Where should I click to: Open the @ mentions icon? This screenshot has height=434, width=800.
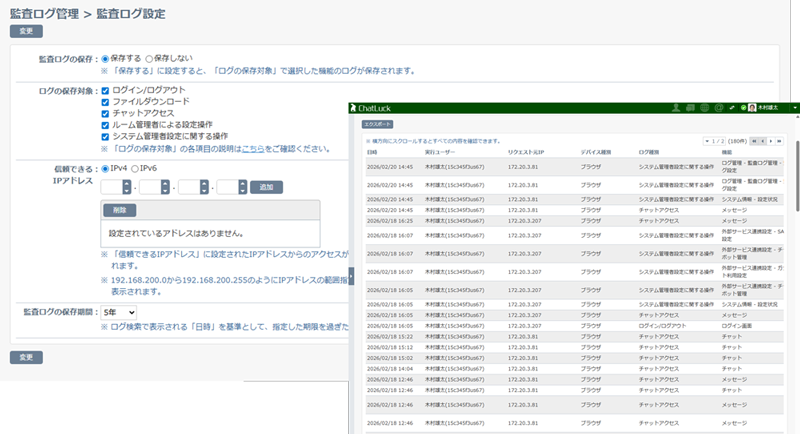coord(717,108)
